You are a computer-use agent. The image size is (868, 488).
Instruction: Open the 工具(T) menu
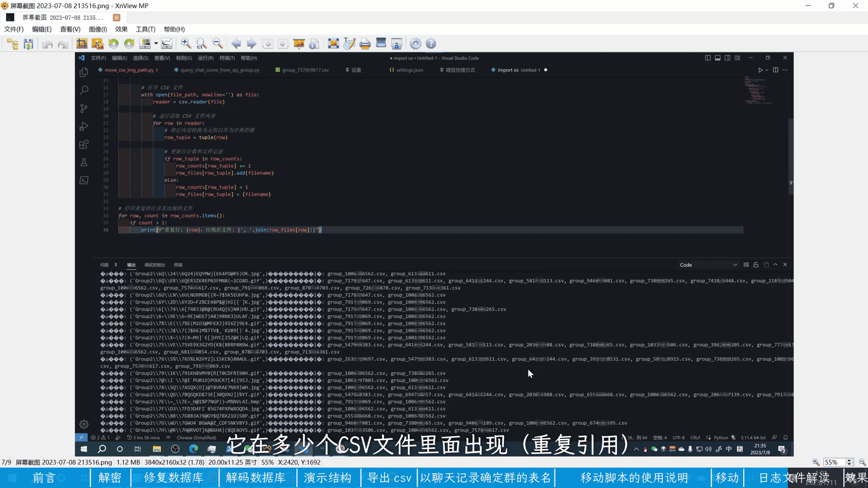tap(145, 29)
